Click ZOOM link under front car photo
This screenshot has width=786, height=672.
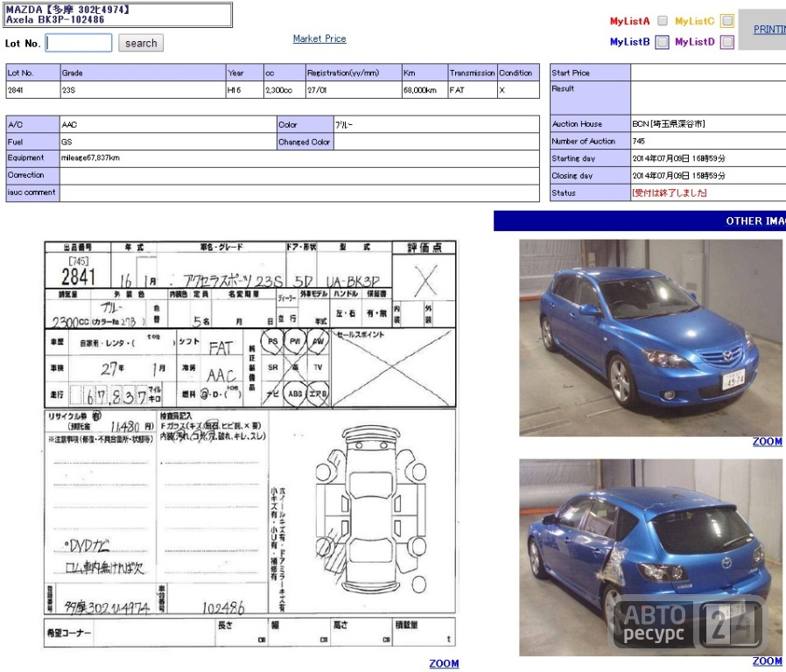coord(767,442)
